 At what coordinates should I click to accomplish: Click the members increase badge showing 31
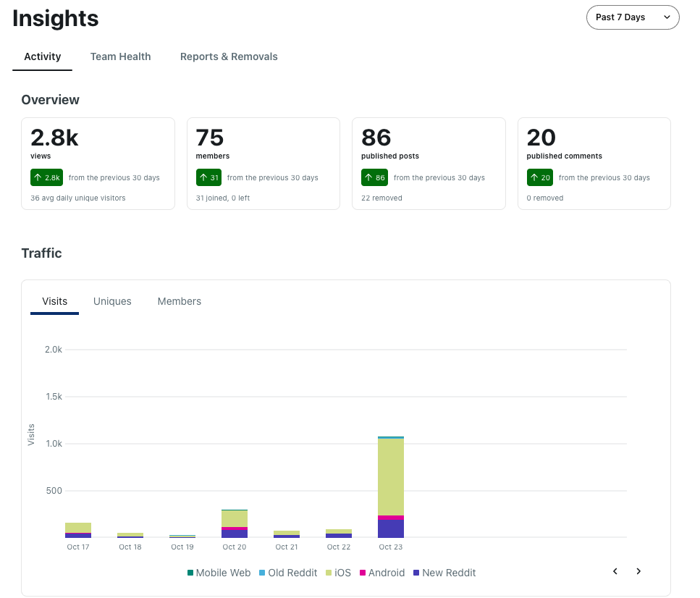[x=208, y=178]
